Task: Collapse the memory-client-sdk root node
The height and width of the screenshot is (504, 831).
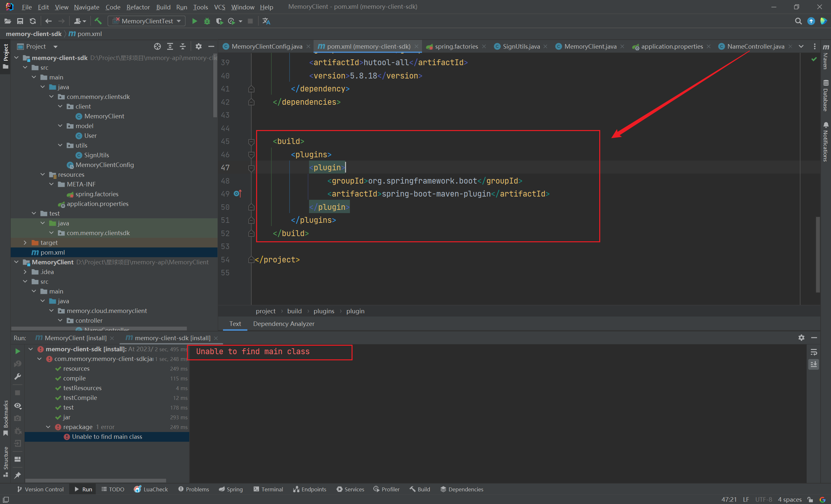Action: (x=16, y=58)
